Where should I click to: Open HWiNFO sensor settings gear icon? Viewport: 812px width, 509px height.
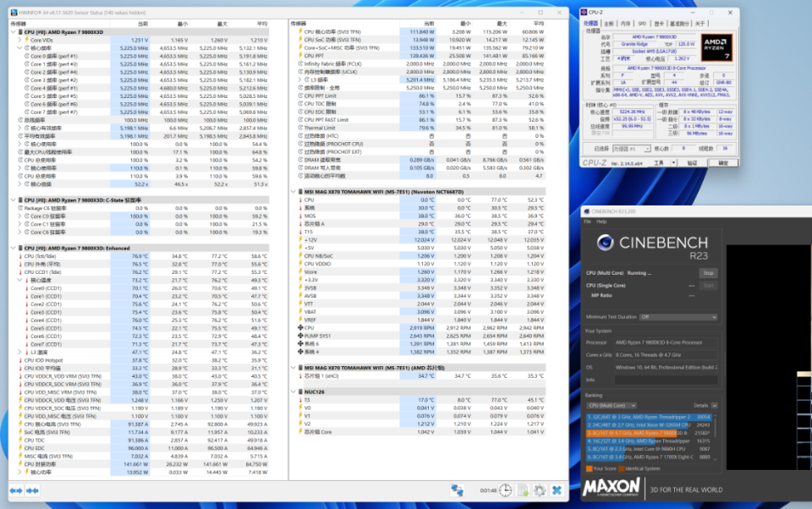(x=540, y=490)
